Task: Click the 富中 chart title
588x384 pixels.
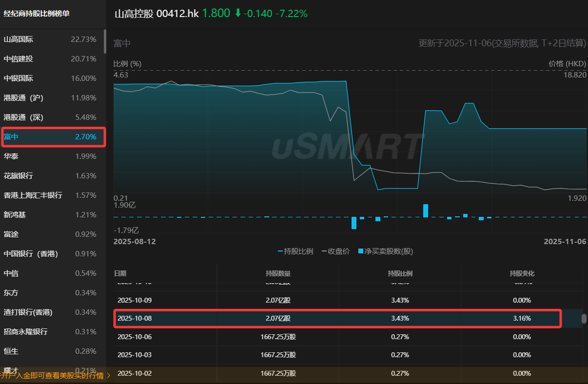Action: tap(122, 43)
